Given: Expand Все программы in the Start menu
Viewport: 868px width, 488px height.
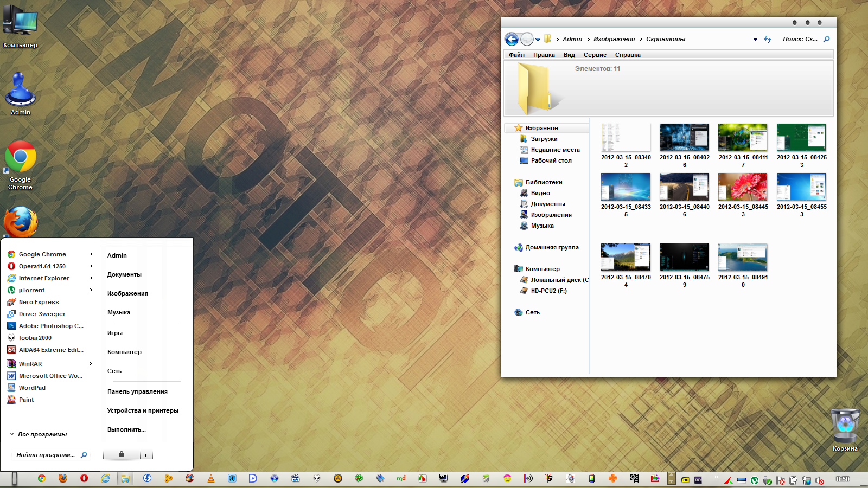Looking at the screenshot, I should tap(42, 434).
